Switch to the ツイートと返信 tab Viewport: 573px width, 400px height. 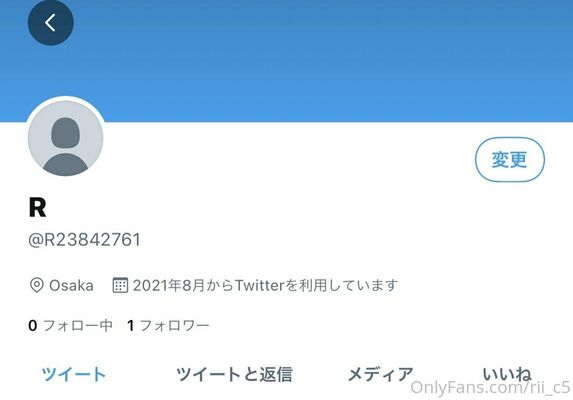click(234, 374)
